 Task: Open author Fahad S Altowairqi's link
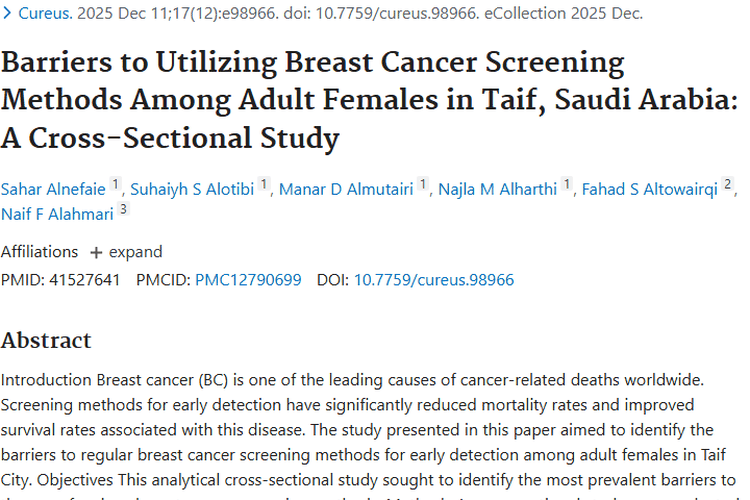(x=650, y=189)
